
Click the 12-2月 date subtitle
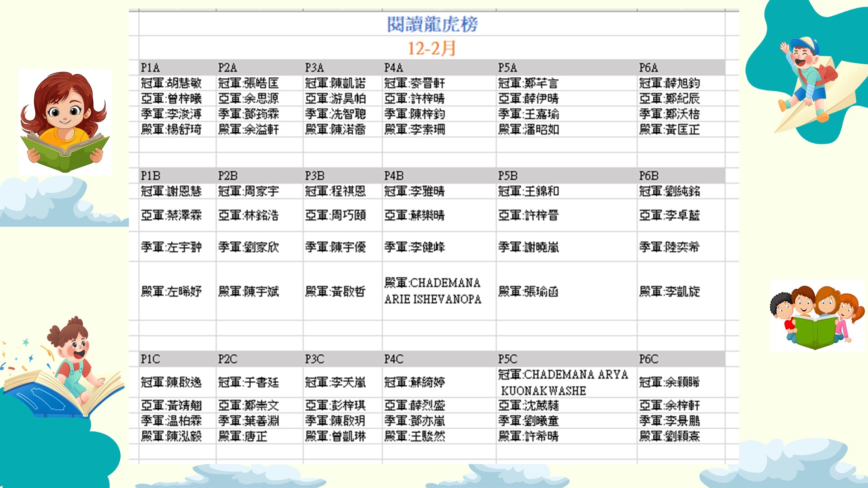point(432,48)
